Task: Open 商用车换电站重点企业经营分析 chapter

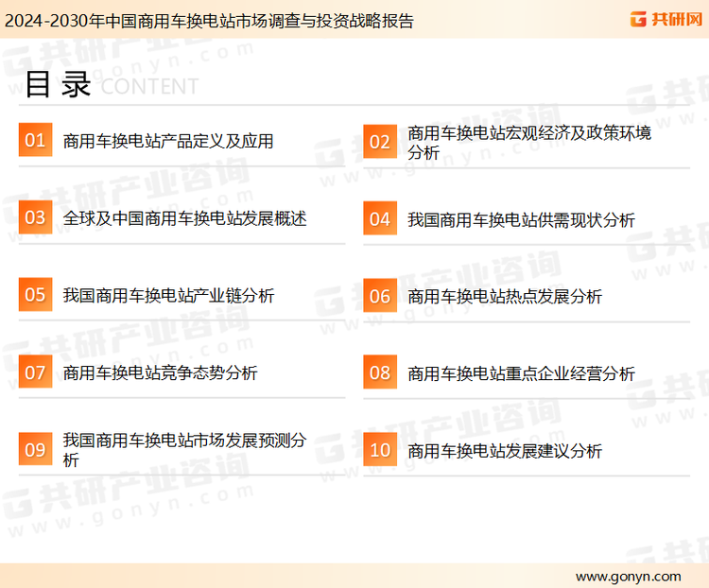Action: tap(521, 374)
